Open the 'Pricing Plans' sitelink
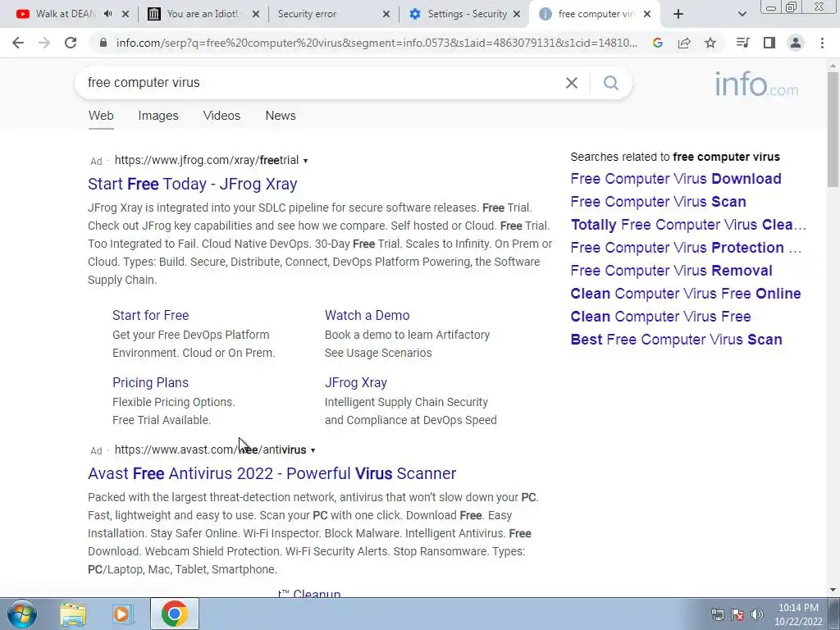 pos(151,383)
